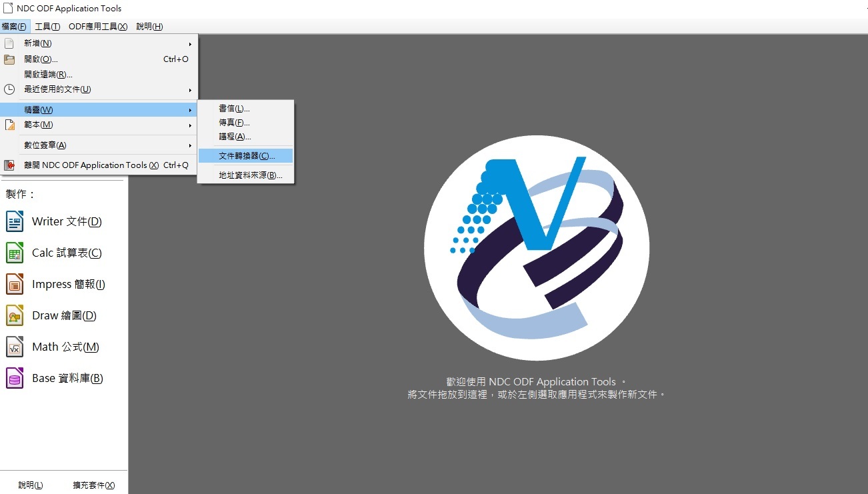Expand the 新增(N) submenu arrow
Image resolution: width=868 pixels, height=494 pixels.
pos(190,43)
